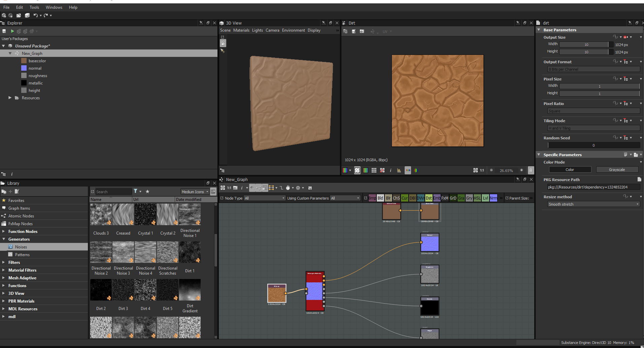Viewport: 644px width, 348px height.
Task: Click the cursor select tool in 3D View
Action: coord(222,51)
